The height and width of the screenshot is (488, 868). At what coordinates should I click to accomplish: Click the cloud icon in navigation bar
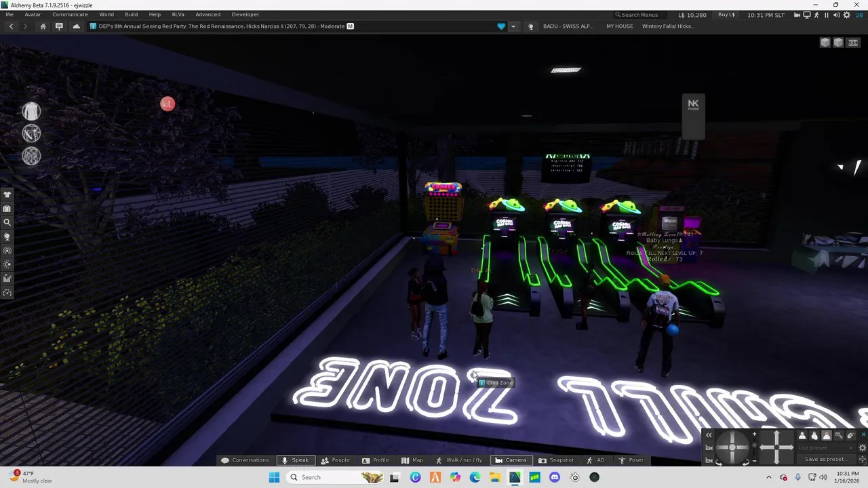coord(76,26)
